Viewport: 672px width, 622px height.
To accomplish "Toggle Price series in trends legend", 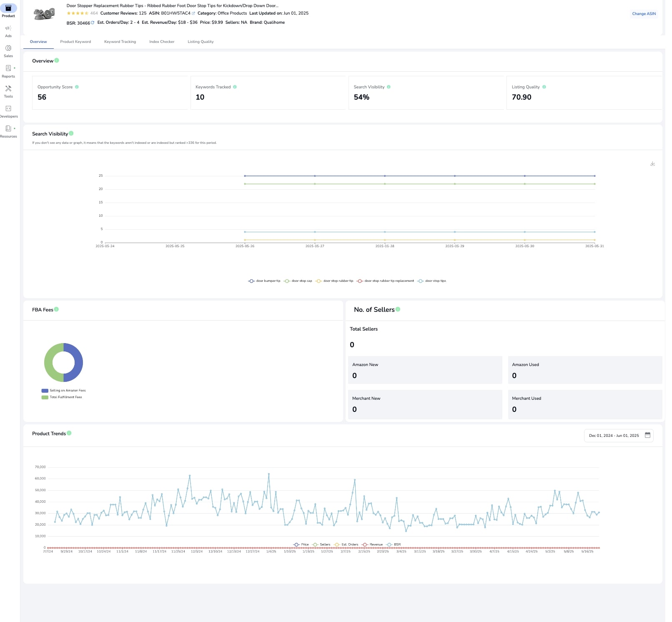I will (301, 544).
